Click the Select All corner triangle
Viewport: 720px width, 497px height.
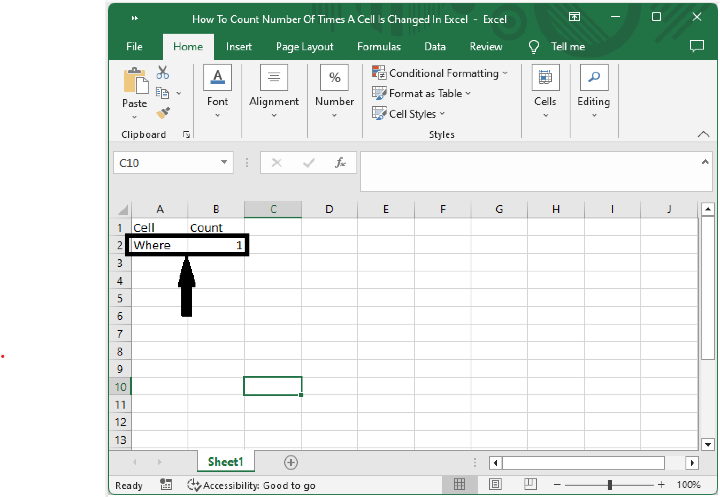coord(123,210)
